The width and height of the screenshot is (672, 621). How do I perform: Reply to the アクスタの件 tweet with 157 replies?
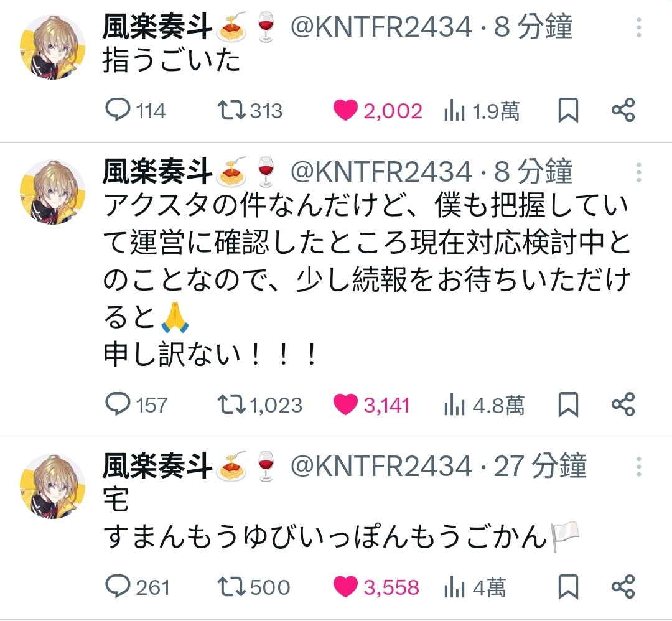pos(136,404)
